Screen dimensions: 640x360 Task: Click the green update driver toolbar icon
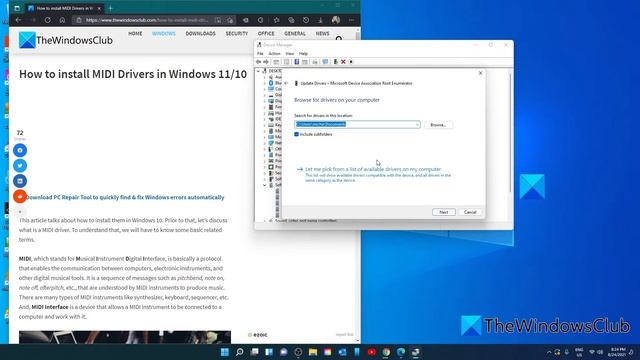click(x=336, y=62)
